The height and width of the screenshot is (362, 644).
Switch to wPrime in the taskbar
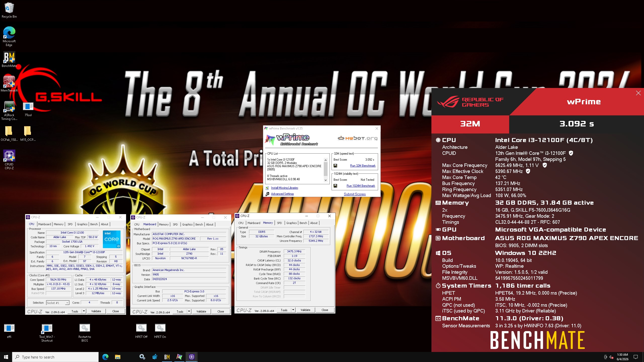[x=179, y=357]
